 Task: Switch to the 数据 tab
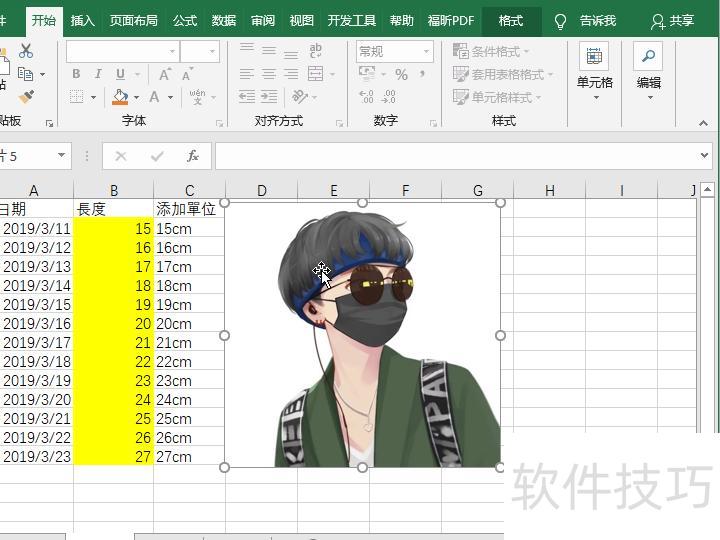(x=224, y=21)
